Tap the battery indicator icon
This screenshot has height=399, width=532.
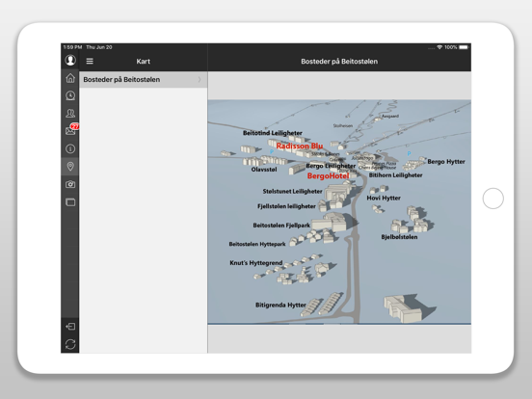(x=464, y=47)
